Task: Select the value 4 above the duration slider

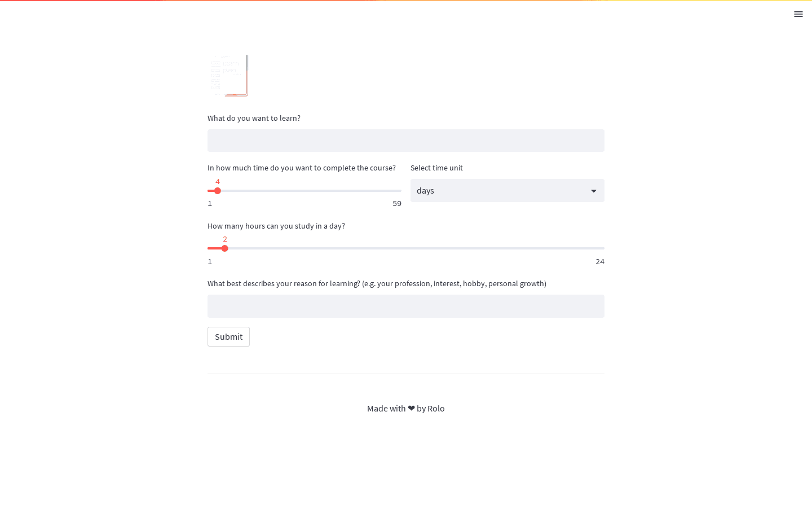Action: (x=218, y=181)
